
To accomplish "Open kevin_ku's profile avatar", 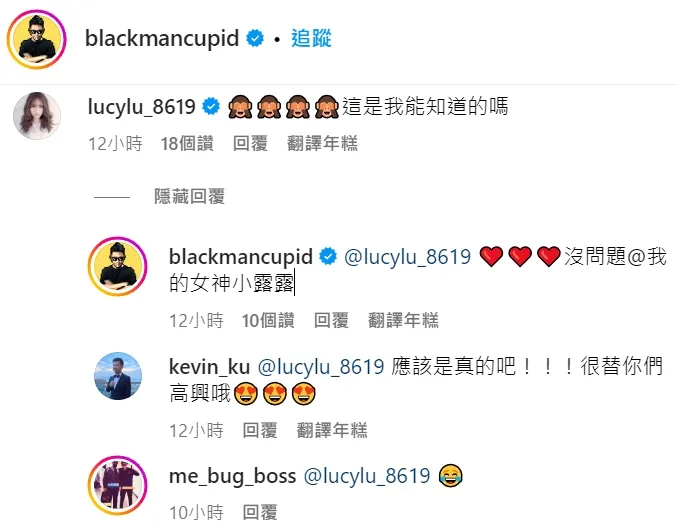I will pos(118,376).
